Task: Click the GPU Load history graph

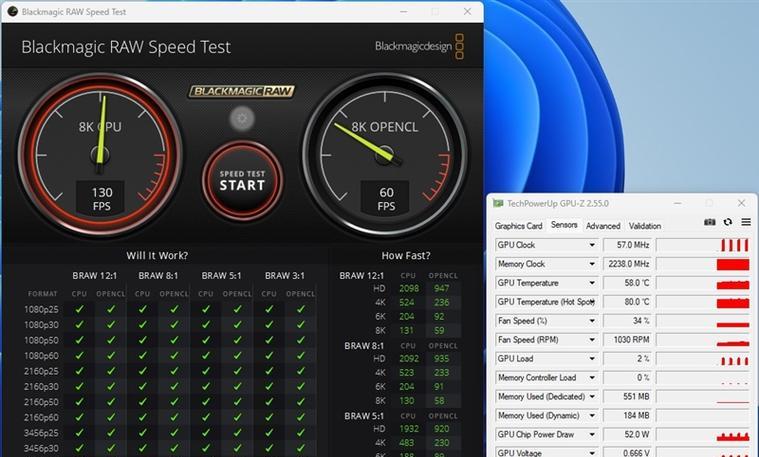Action: tap(703, 359)
